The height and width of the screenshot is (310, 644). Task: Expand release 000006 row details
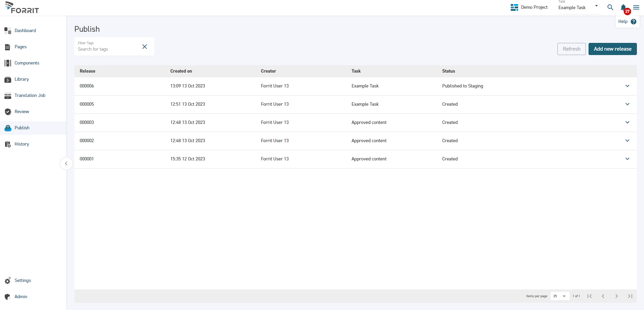click(627, 86)
